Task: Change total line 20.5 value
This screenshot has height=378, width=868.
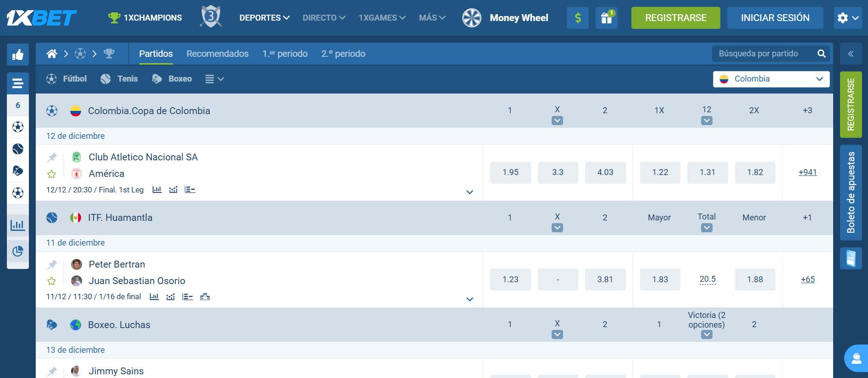Action: (x=708, y=279)
